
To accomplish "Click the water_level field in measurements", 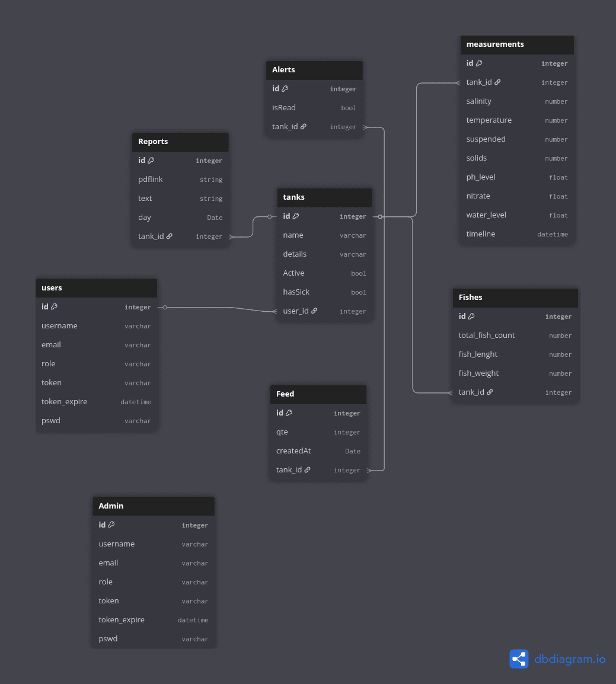I will coord(517,215).
